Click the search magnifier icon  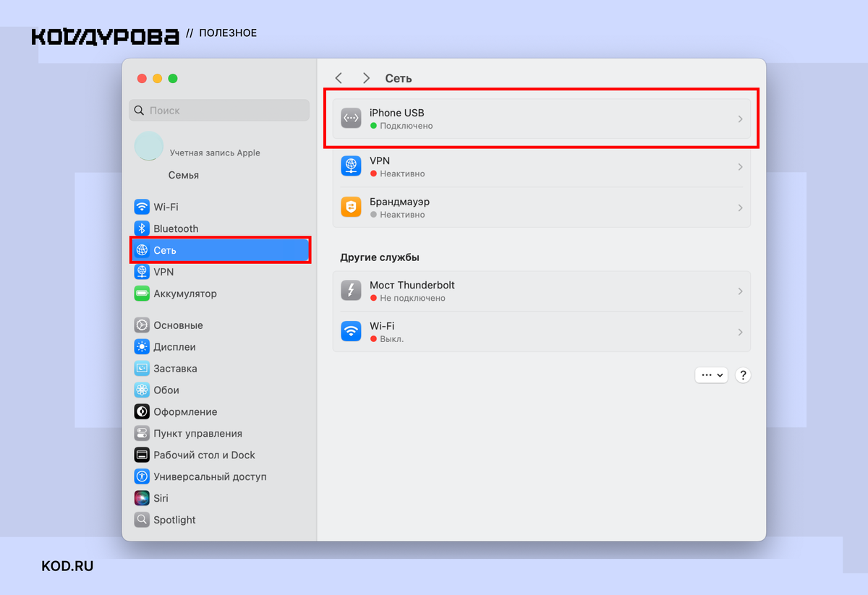pyautogui.click(x=140, y=111)
